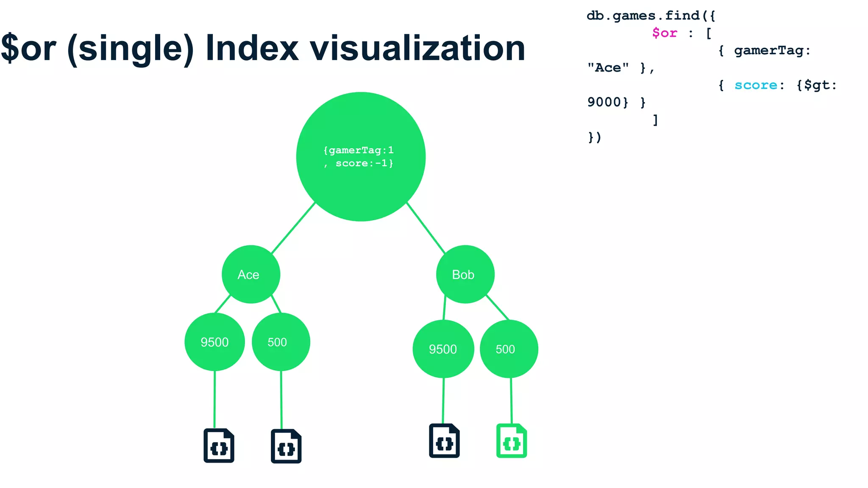Click the blue score keyword in code
Image resolution: width=868 pixels, height=488 pixels.
click(756, 85)
